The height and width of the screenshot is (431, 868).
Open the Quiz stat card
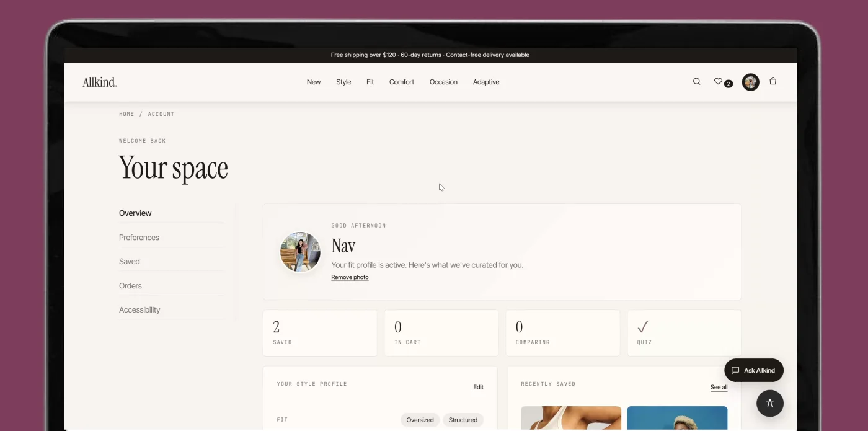coord(684,333)
